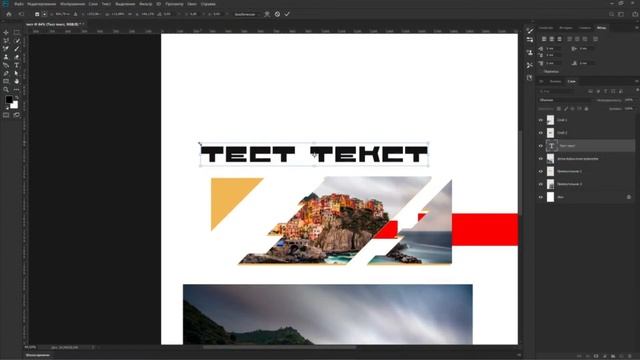This screenshot has height=360, width=640.
Task: Switch to the Каналы tab
Action: point(555,81)
